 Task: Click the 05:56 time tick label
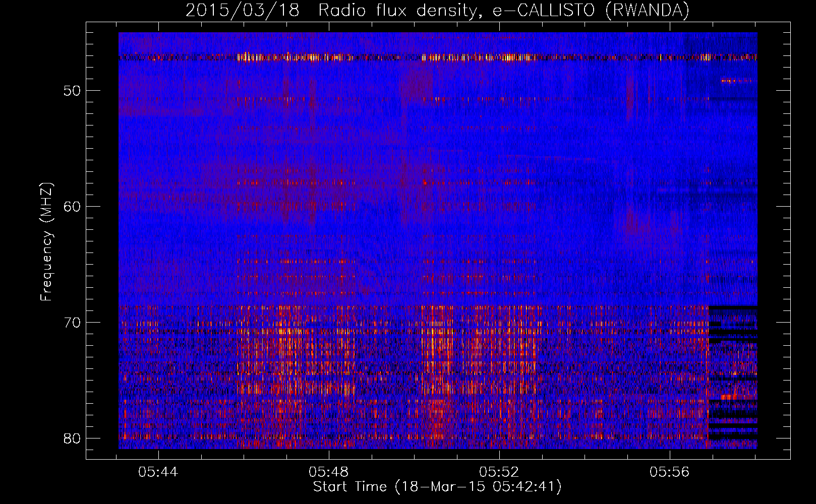pos(670,472)
